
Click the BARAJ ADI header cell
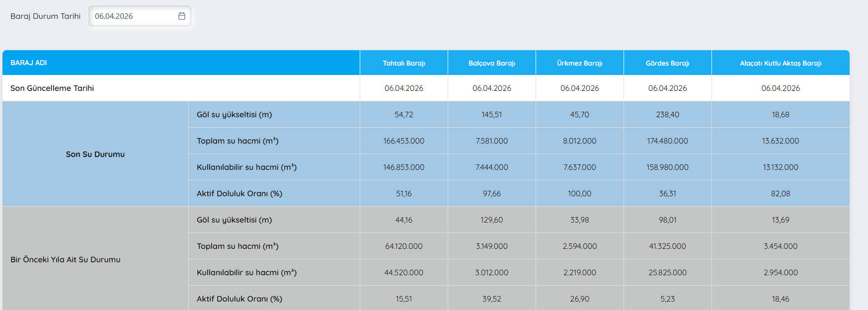[x=29, y=63]
